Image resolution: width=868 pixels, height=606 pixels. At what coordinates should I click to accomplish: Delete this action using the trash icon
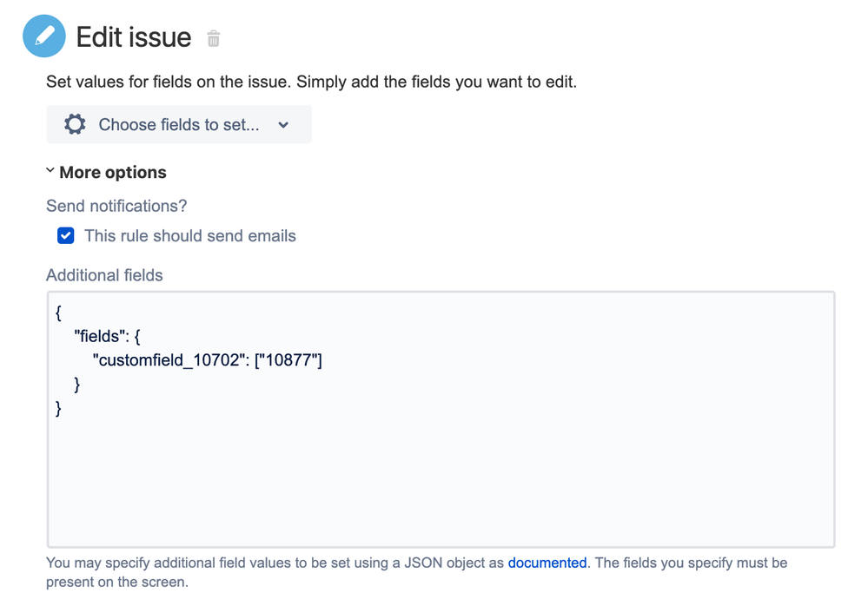click(213, 38)
